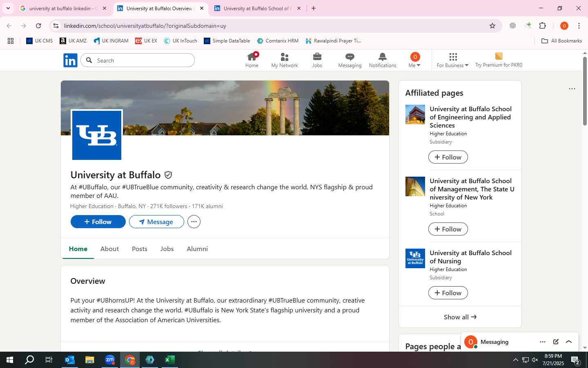
Task: Switch to the Posts tab
Action: (140, 249)
